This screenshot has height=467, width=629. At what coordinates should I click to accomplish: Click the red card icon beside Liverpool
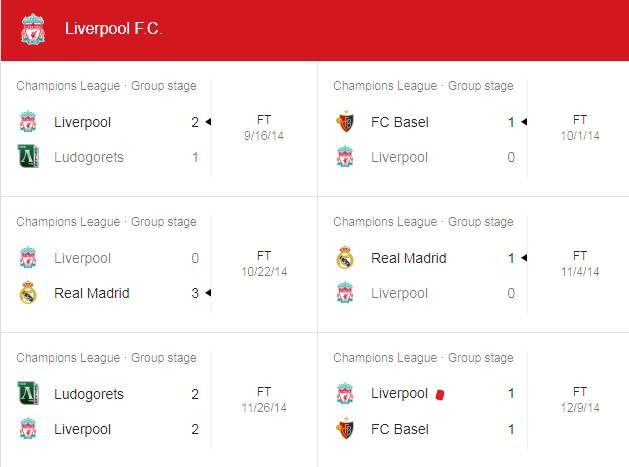[440, 394]
